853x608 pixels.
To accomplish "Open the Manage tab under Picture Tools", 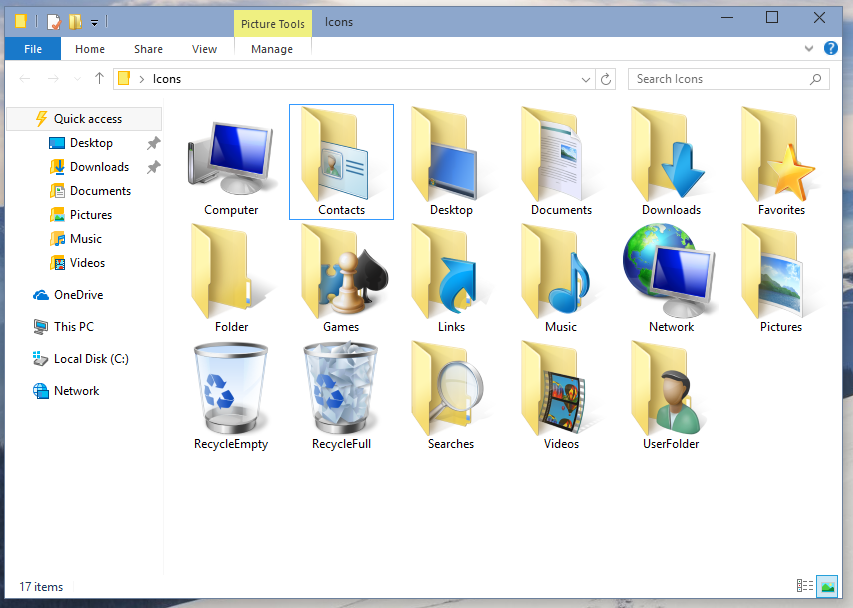I will tap(272, 48).
